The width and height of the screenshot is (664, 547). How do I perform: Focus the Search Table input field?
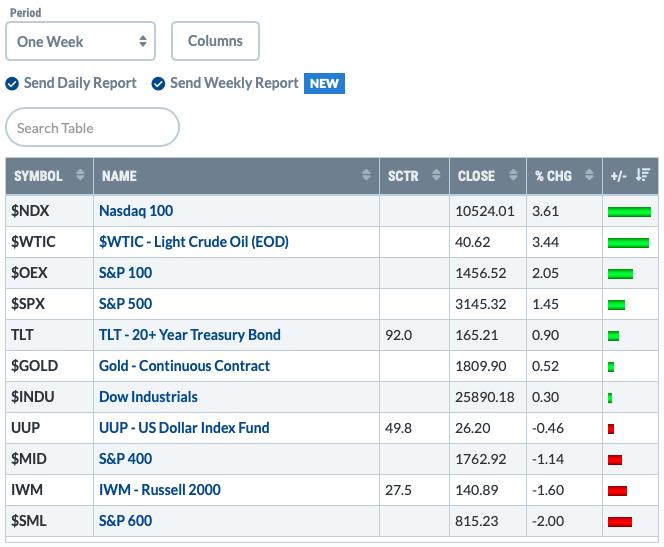(x=92, y=127)
